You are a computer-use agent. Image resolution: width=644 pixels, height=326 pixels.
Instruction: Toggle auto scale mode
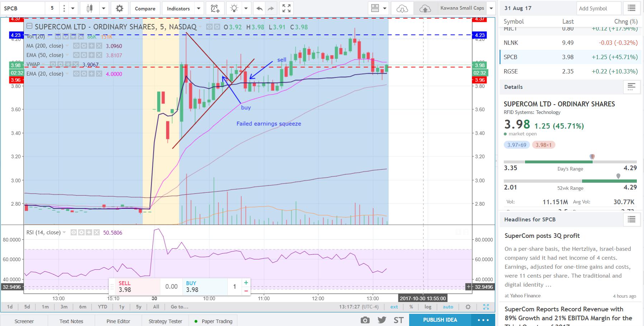pyautogui.click(x=448, y=307)
